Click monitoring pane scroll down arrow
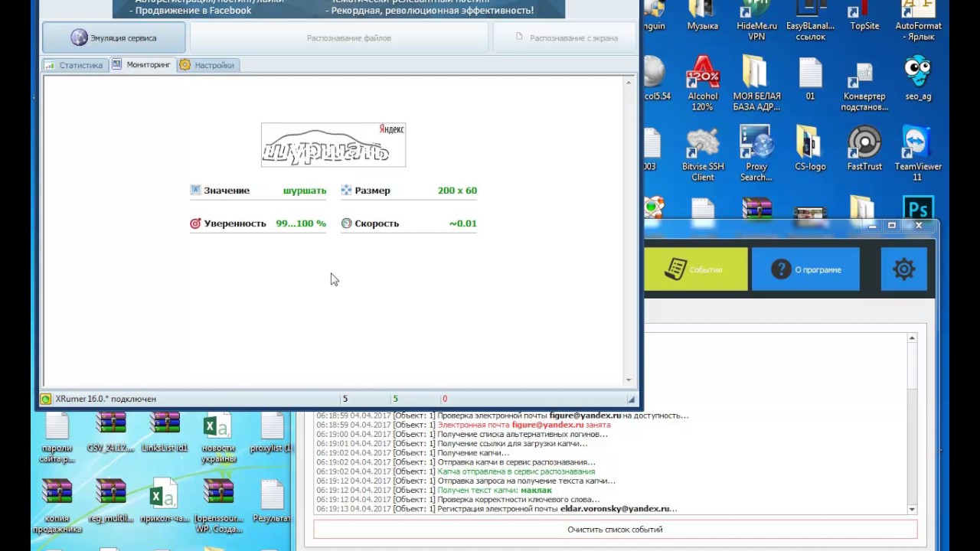 [x=629, y=380]
